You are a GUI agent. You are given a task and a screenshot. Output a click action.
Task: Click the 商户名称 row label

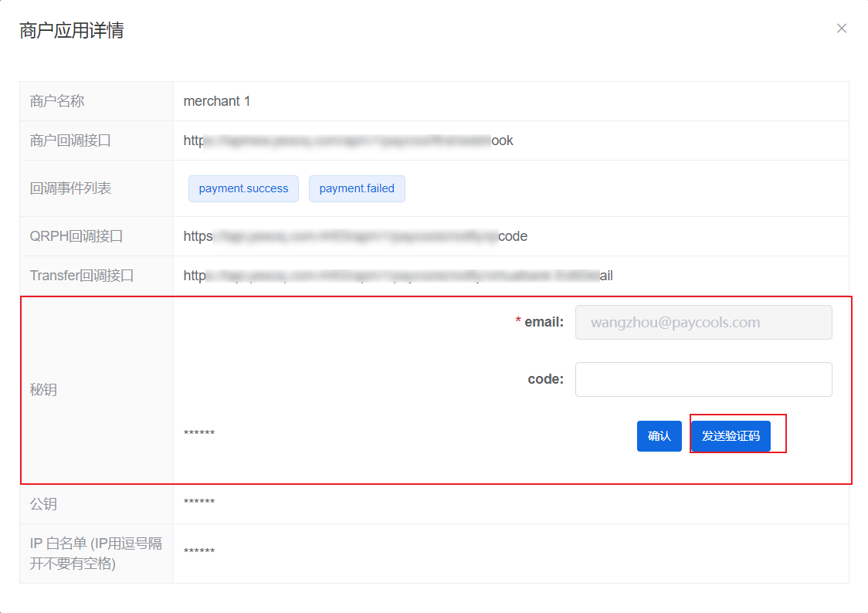pos(57,101)
